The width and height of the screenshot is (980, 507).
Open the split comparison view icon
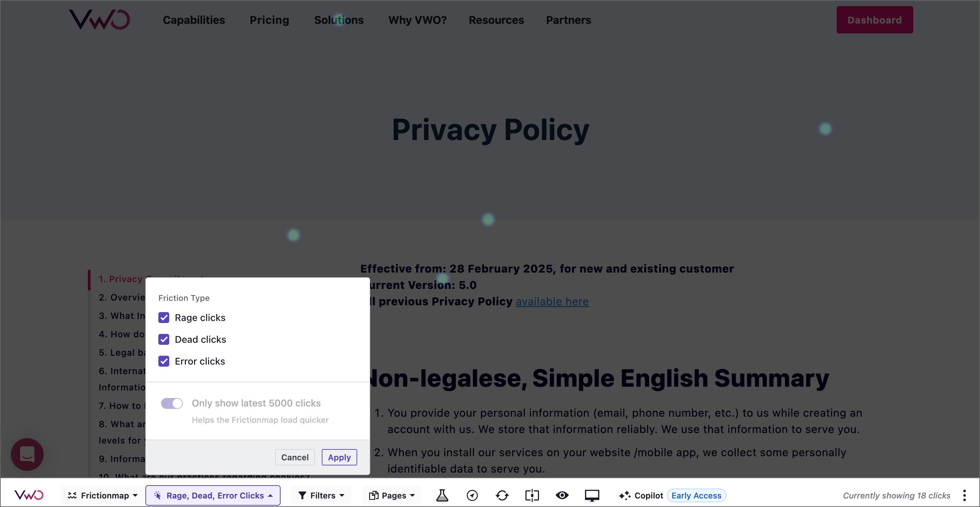coord(532,495)
